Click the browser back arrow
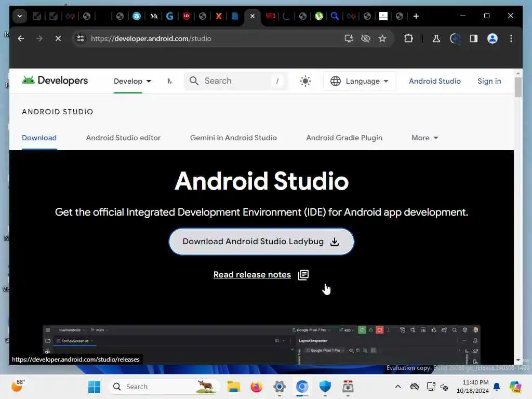Screen dimensions: 532x399 (x=21, y=38)
